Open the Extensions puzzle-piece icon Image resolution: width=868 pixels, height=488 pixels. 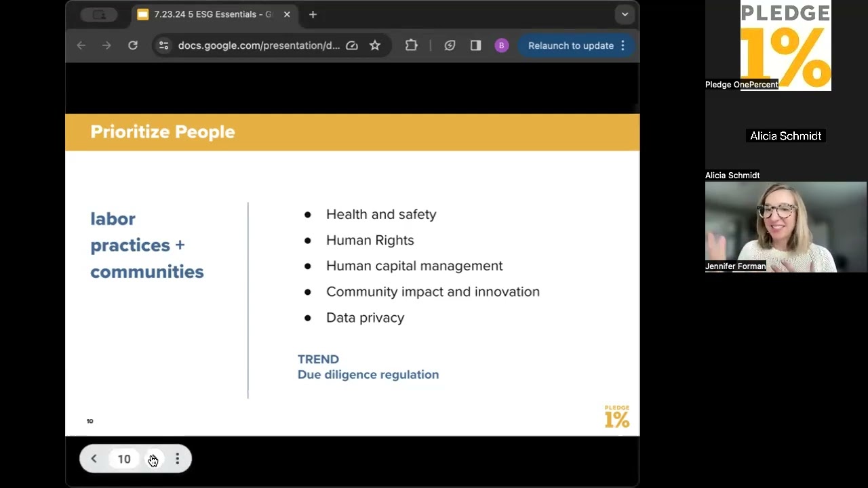click(412, 45)
